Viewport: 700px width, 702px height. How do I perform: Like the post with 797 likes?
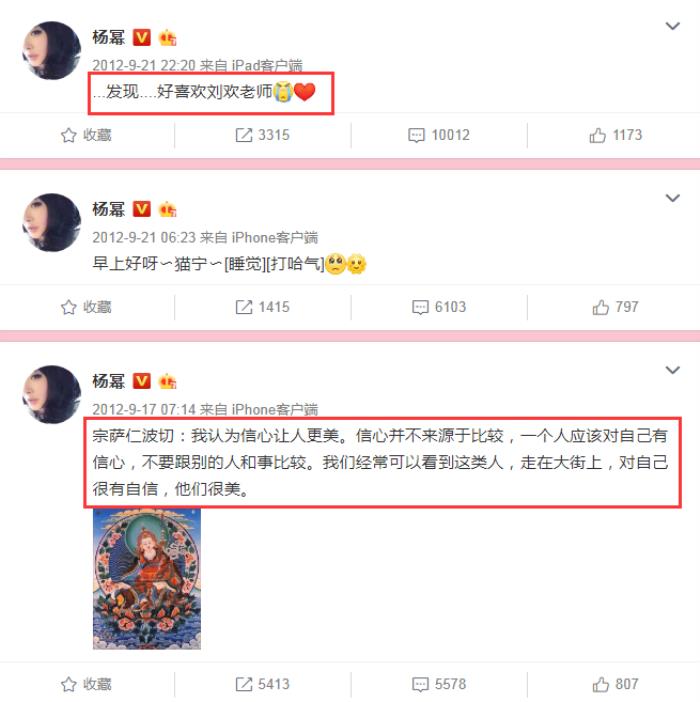pos(615,307)
